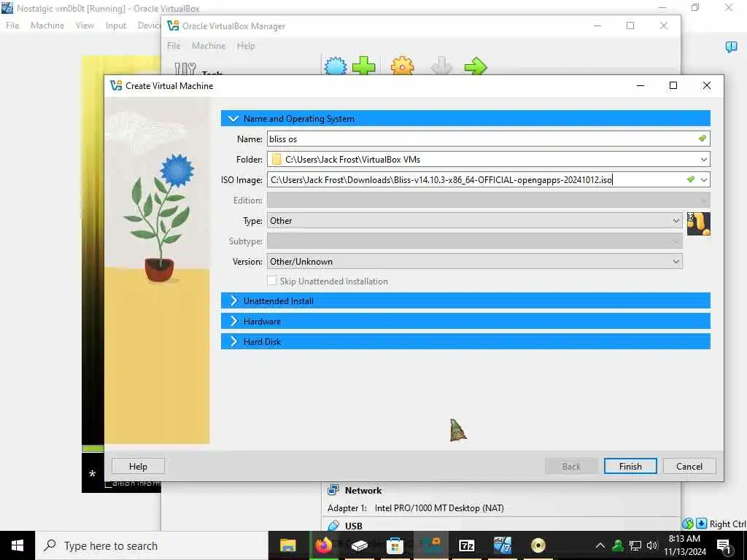The height and width of the screenshot is (560, 747).
Task: Click the grayed Discard down-arrow toolbar icon
Action: (x=441, y=66)
